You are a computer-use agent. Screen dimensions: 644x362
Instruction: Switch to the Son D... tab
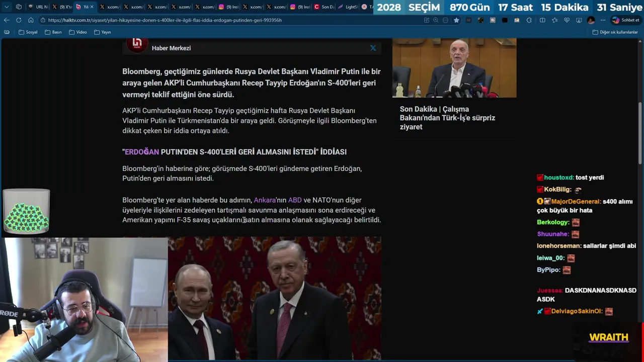[x=325, y=7]
